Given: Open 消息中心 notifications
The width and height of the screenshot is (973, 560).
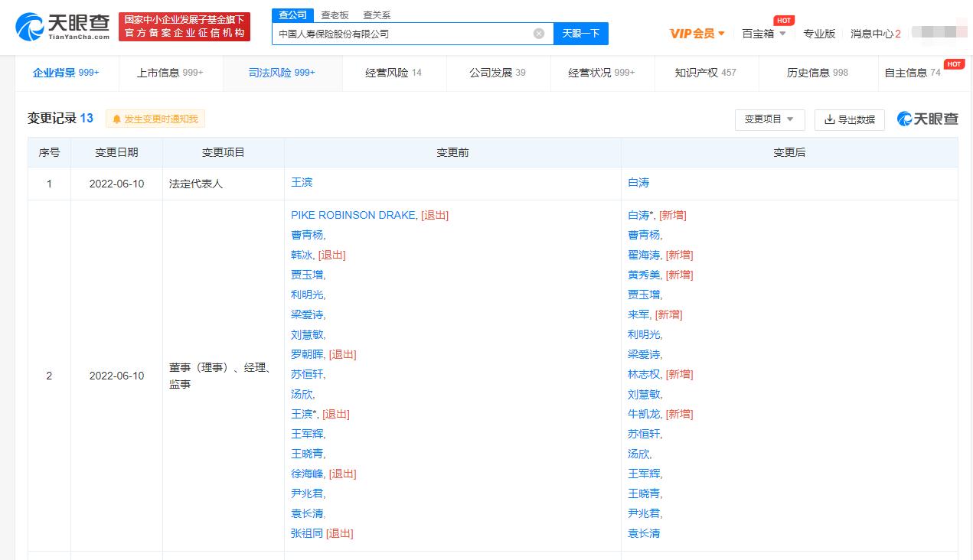Looking at the screenshot, I should 875,34.
